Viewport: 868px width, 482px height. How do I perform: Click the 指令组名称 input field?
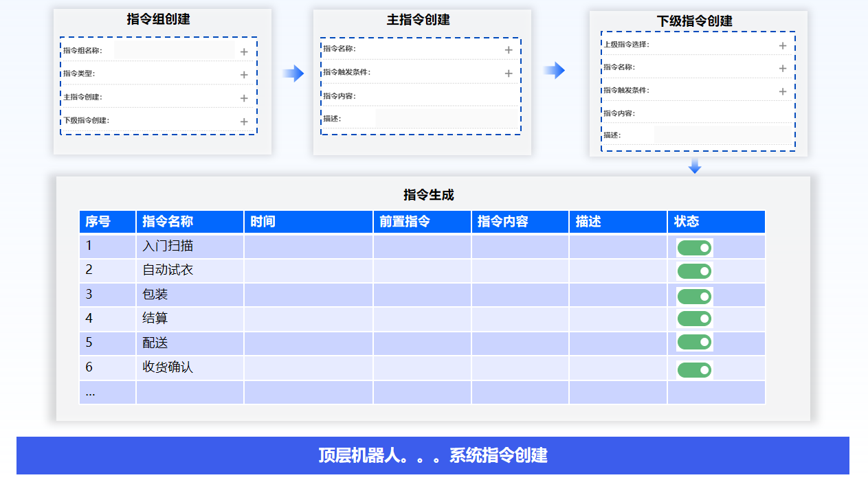click(174, 50)
